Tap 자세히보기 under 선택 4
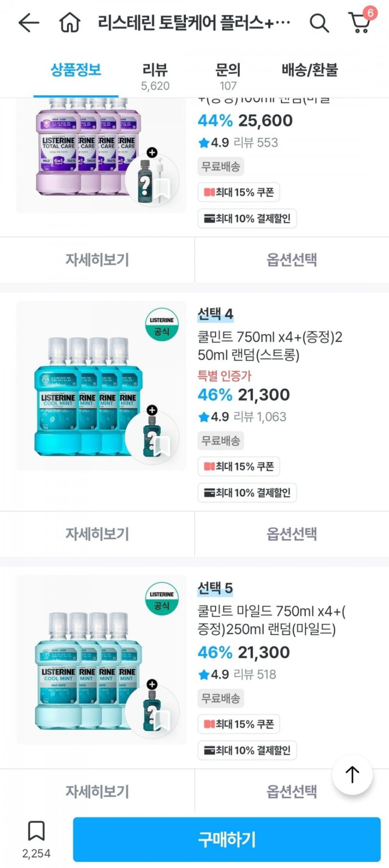Viewport: 389px width, 868px height. click(x=97, y=534)
